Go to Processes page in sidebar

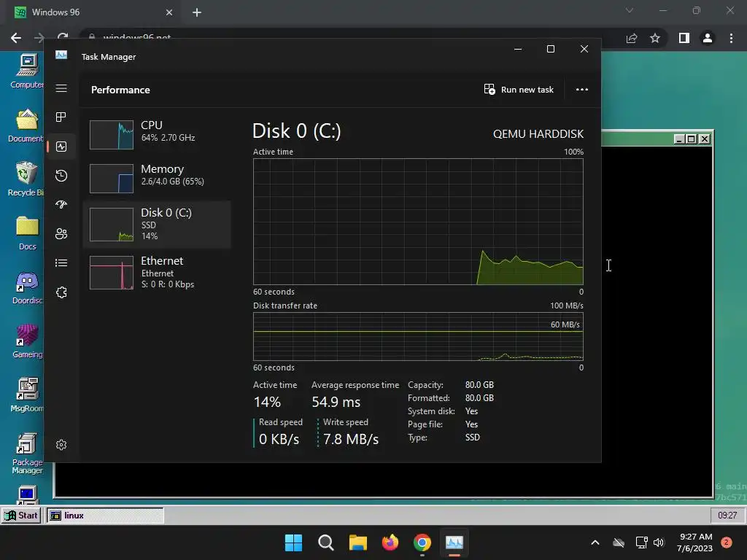pyautogui.click(x=61, y=117)
